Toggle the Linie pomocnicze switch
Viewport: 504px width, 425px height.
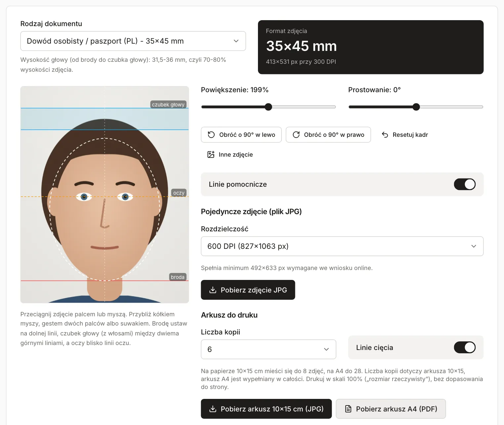click(465, 184)
